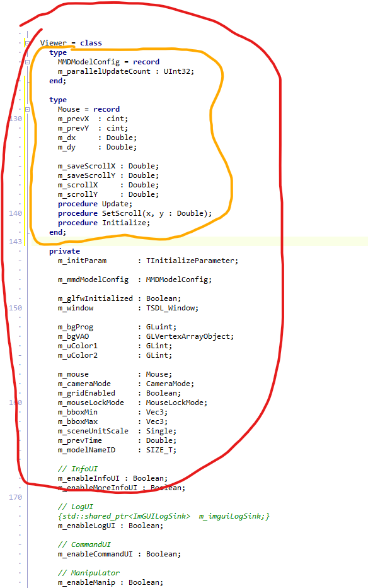The width and height of the screenshot is (368, 588).
Task: Click 'm_scrollY : Double;' line
Action: [x=108, y=194]
